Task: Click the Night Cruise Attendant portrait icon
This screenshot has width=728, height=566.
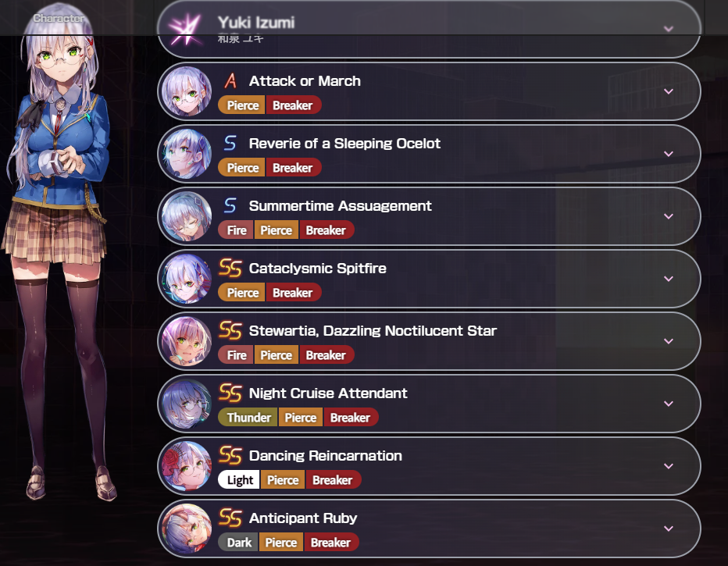Action: pyautogui.click(x=187, y=404)
